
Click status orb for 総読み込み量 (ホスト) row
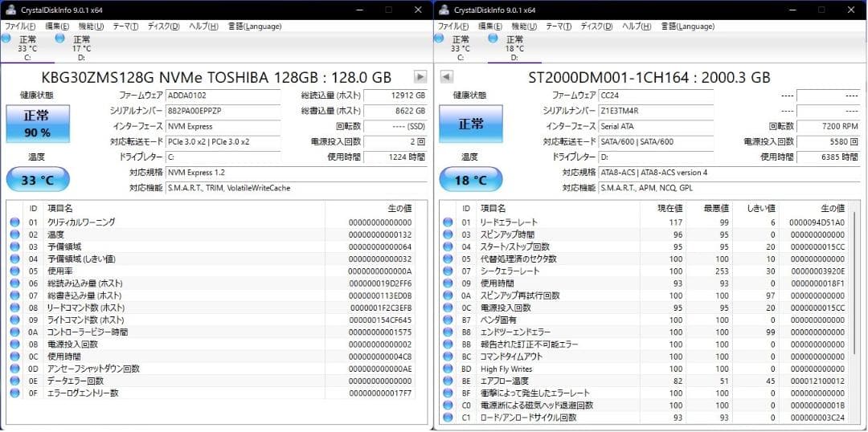pos(14,283)
